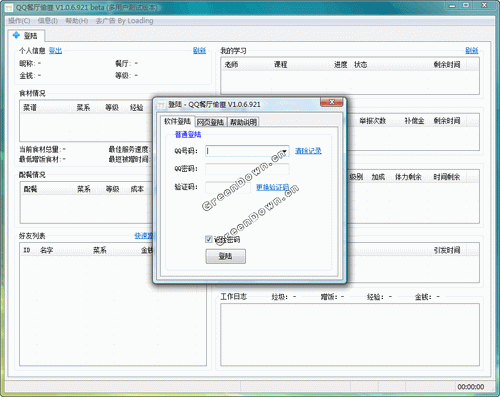Click 菜系 header in 食材情况 table
This screenshot has width=500, height=397.
83,108
